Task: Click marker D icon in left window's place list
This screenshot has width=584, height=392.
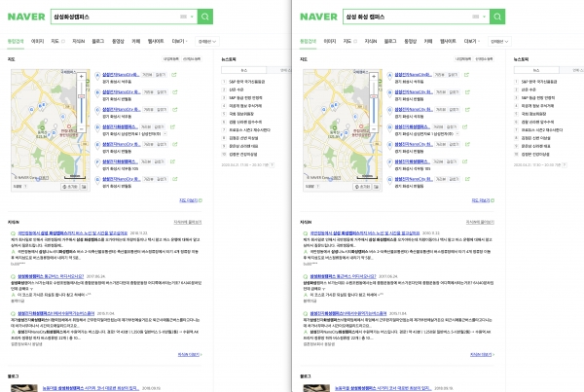Action: (x=97, y=127)
